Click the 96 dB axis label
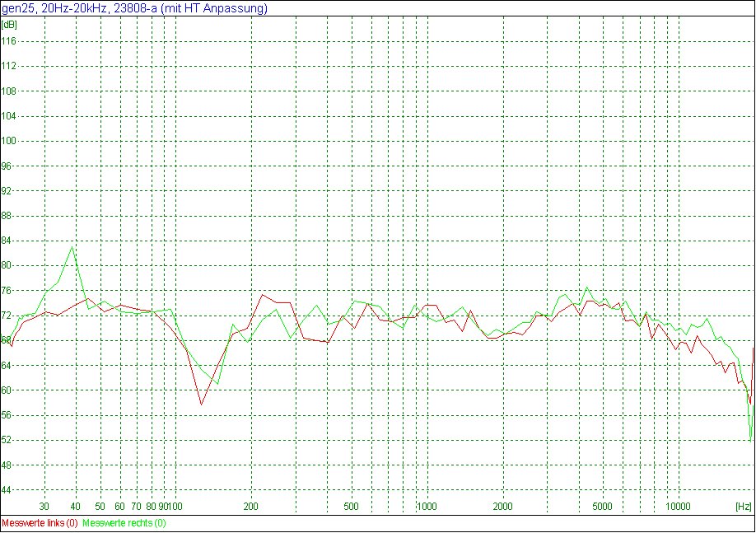This screenshot has width=756, height=533. (x=7, y=166)
